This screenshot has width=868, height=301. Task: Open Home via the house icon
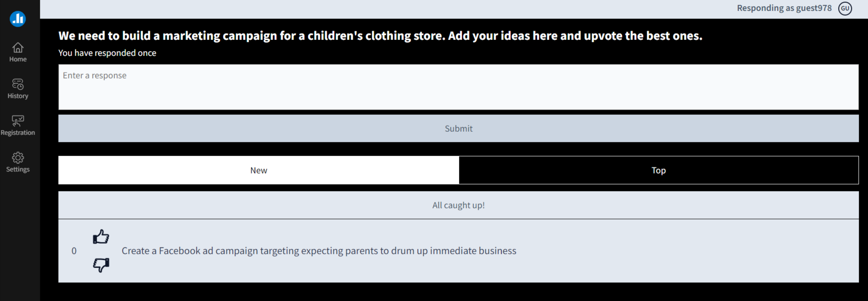pyautogui.click(x=18, y=48)
